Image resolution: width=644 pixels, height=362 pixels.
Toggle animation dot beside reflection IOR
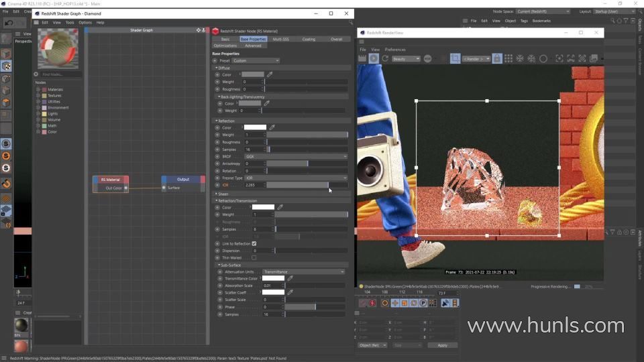pyautogui.click(x=217, y=185)
